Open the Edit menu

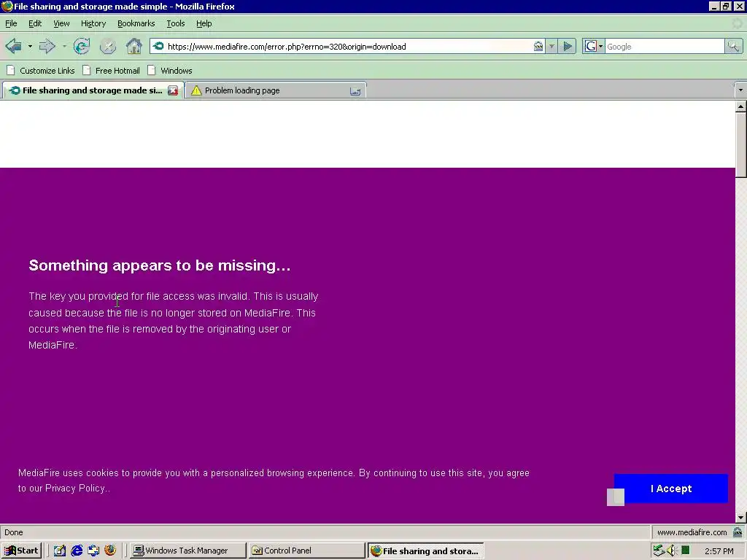[x=35, y=23]
